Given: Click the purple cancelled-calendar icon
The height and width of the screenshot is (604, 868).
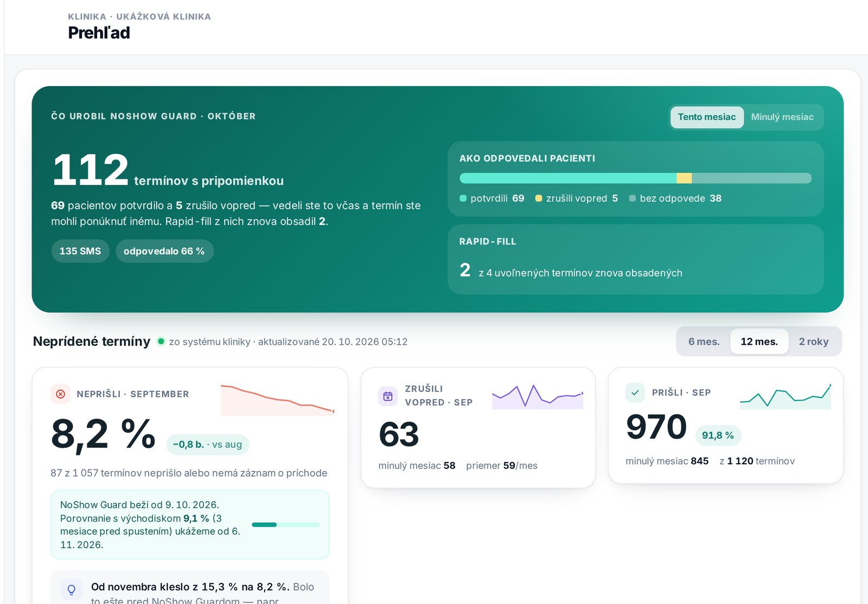Looking at the screenshot, I should 388,396.
